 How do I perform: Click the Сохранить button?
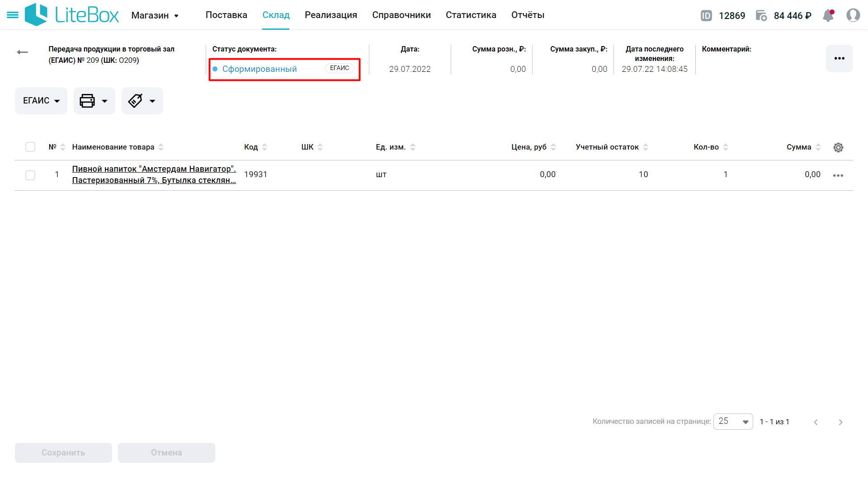click(x=63, y=453)
